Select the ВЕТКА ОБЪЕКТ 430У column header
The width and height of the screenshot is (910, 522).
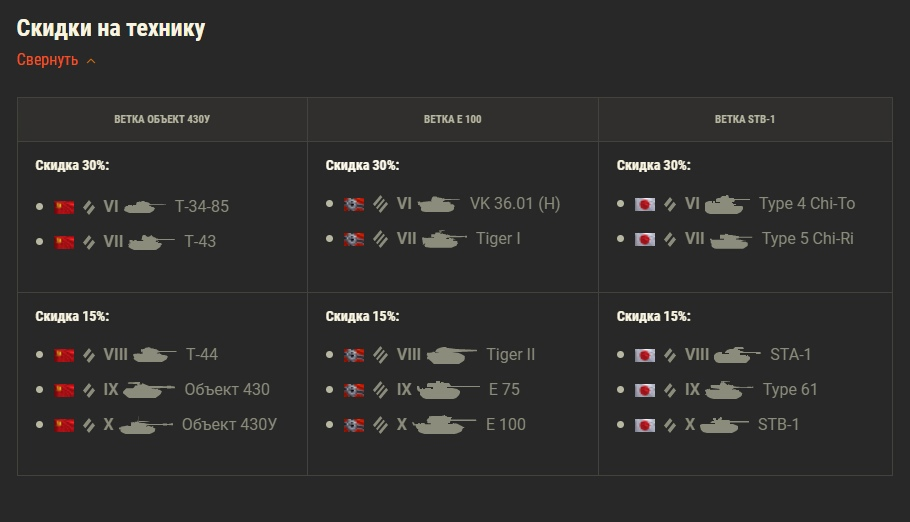click(162, 119)
